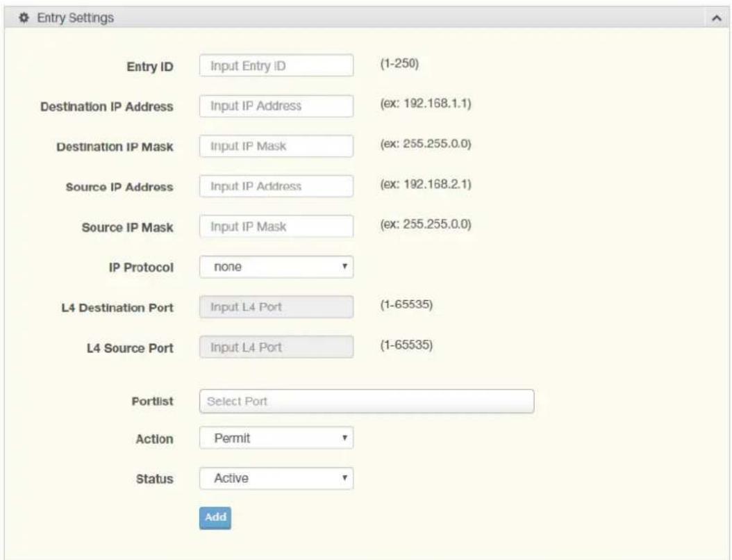732x560 pixels.
Task: Click the Entry ID input field
Action: (276, 65)
